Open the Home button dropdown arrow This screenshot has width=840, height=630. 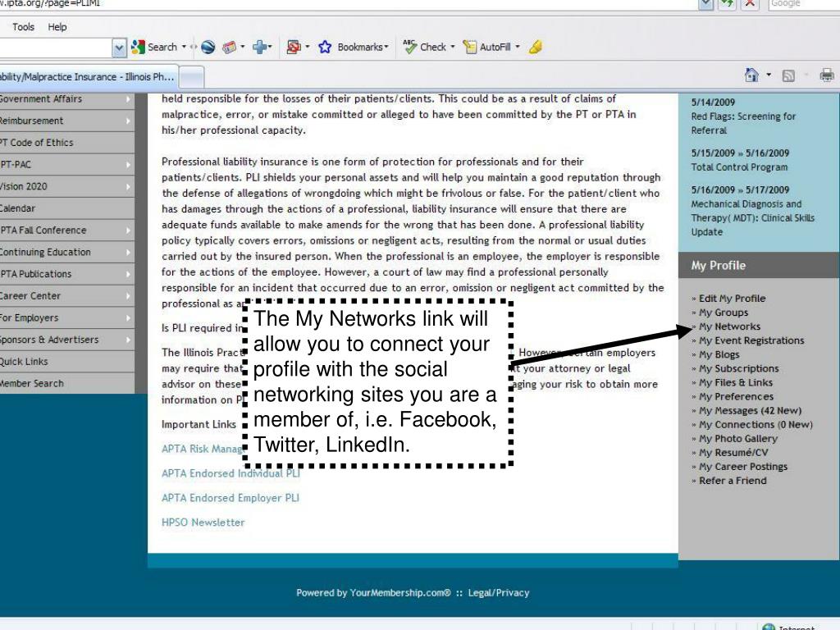point(769,75)
